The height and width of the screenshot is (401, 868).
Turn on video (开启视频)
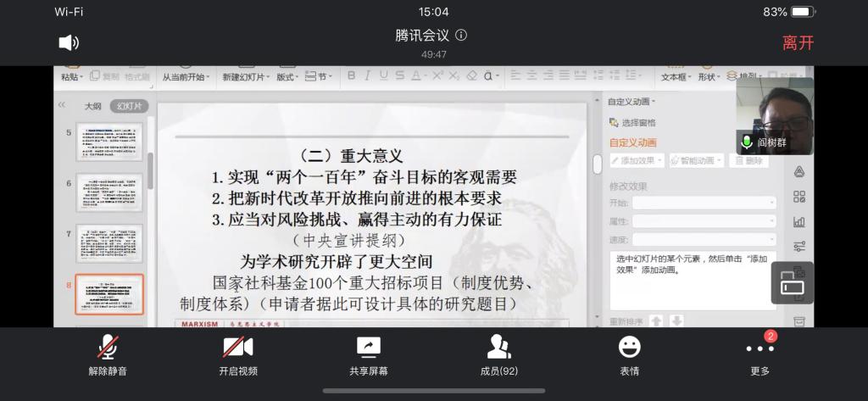[x=238, y=354]
